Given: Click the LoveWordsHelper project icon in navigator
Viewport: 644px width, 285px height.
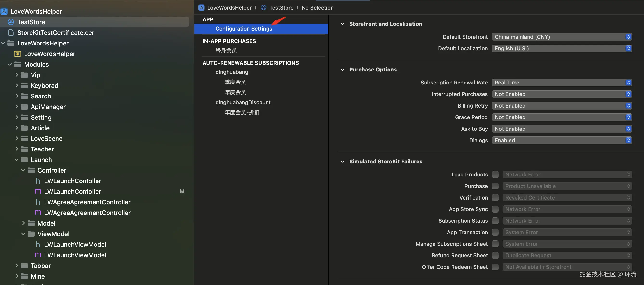Looking at the screenshot, I should (x=4, y=12).
